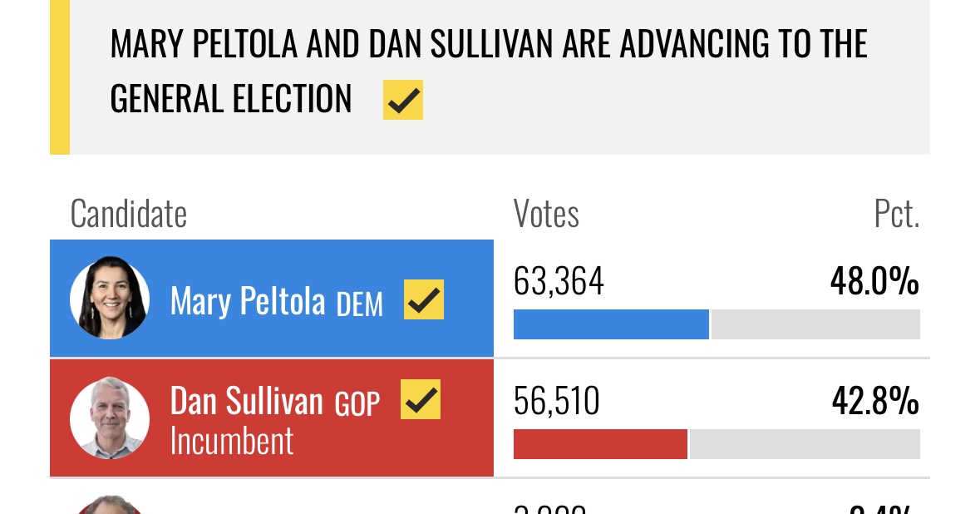
Task: Click Sullivan's red vote share bar
Action: pyautogui.click(x=600, y=444)
